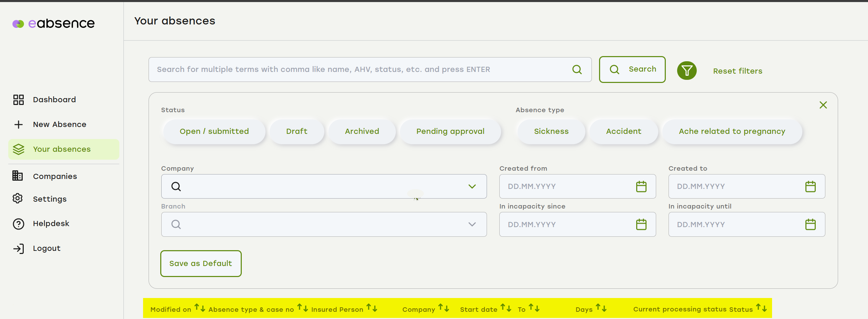Focus the multi-term search input
The image size is (868, 319).
click(x=370, y=70)
